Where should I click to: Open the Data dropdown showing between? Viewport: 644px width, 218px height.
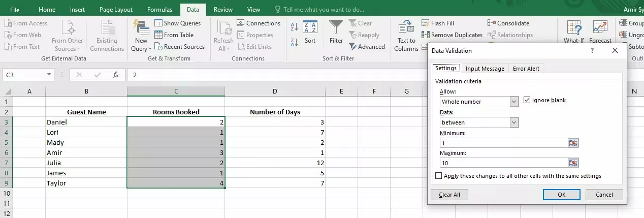tap(514, 122)
